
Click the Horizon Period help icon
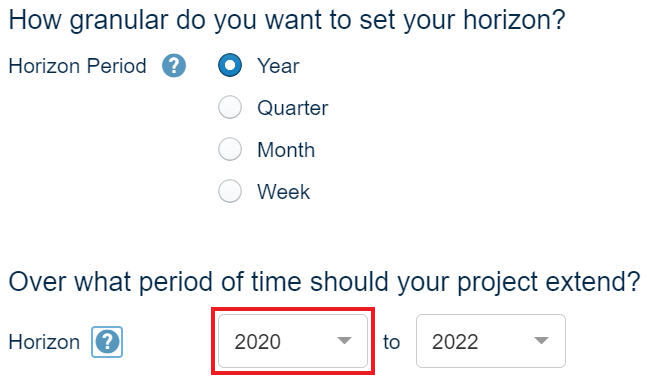(x=174, y=66)
